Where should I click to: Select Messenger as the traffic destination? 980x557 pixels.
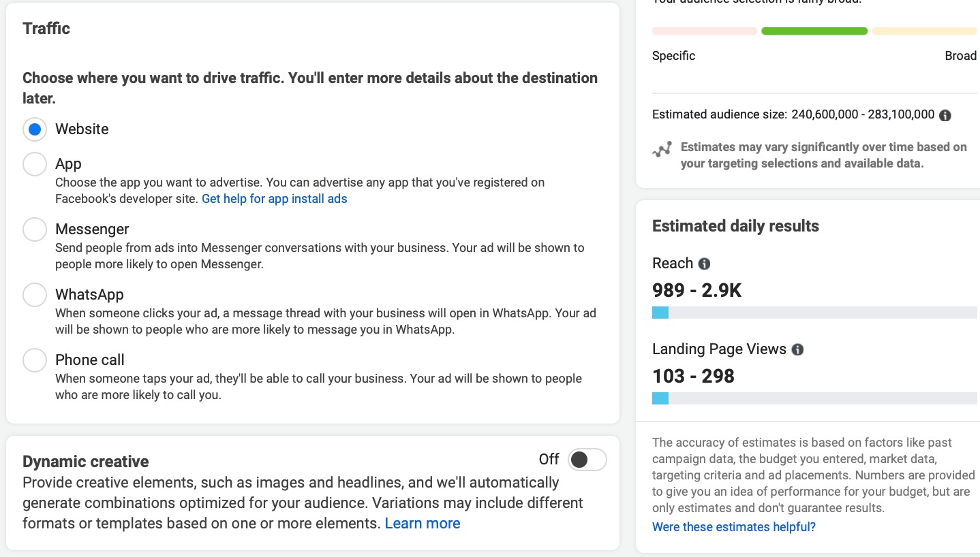(35, 229)
